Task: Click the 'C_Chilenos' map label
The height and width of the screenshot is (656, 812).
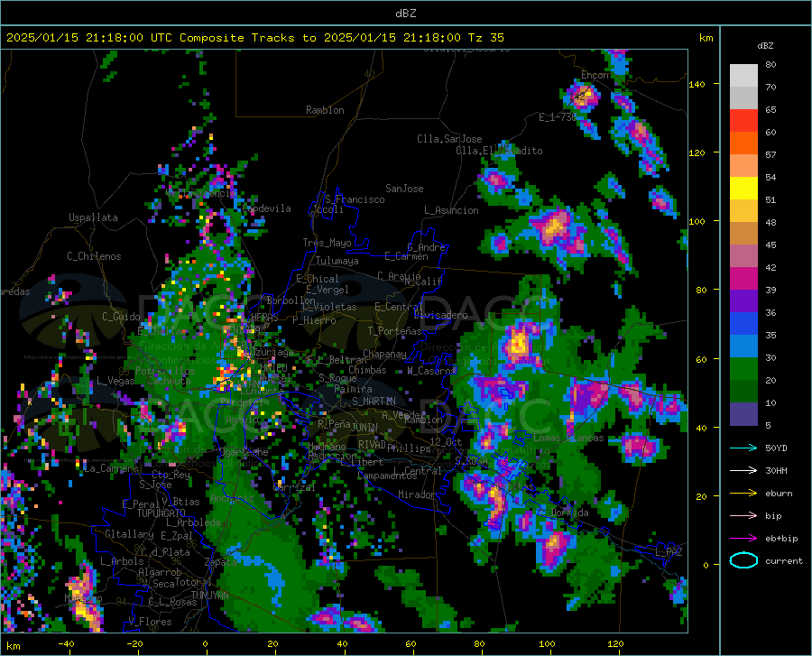Action: (x=94, y=256)
